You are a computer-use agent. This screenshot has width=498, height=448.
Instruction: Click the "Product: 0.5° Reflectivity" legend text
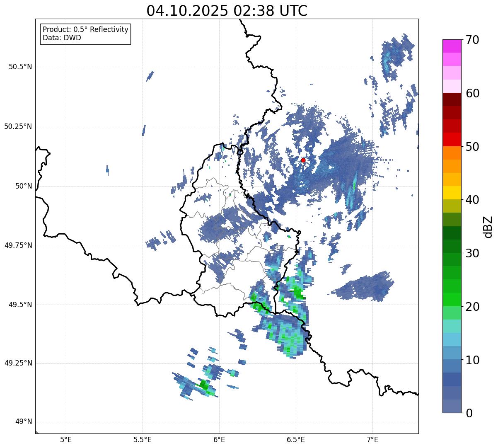point(86,29)
